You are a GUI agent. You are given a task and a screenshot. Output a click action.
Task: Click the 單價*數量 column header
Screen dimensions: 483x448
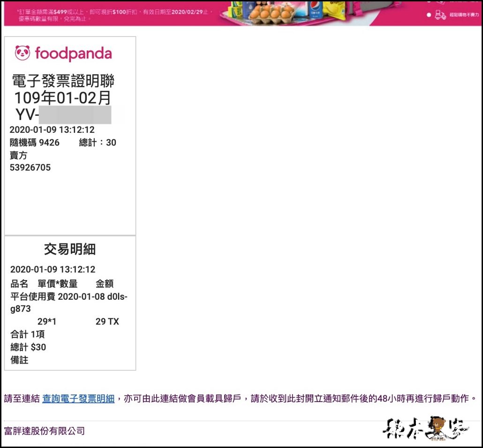click(58, 283)
